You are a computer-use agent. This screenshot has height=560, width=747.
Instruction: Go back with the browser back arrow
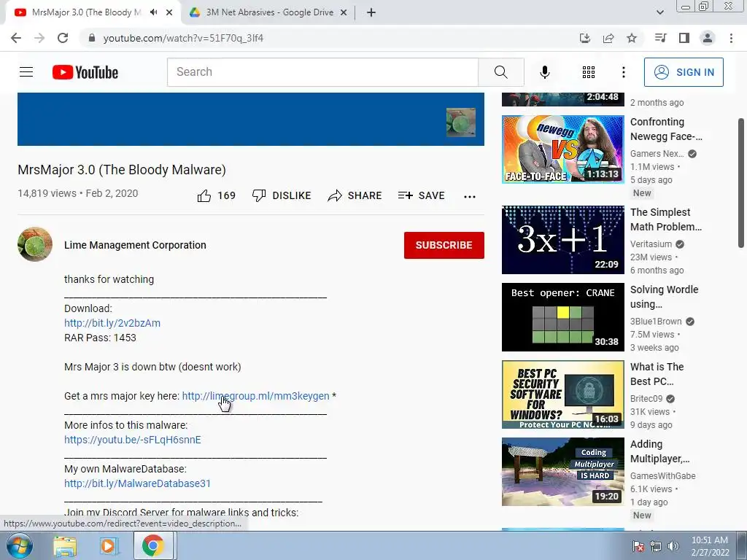pyautogui.click(x=16, y=38)
